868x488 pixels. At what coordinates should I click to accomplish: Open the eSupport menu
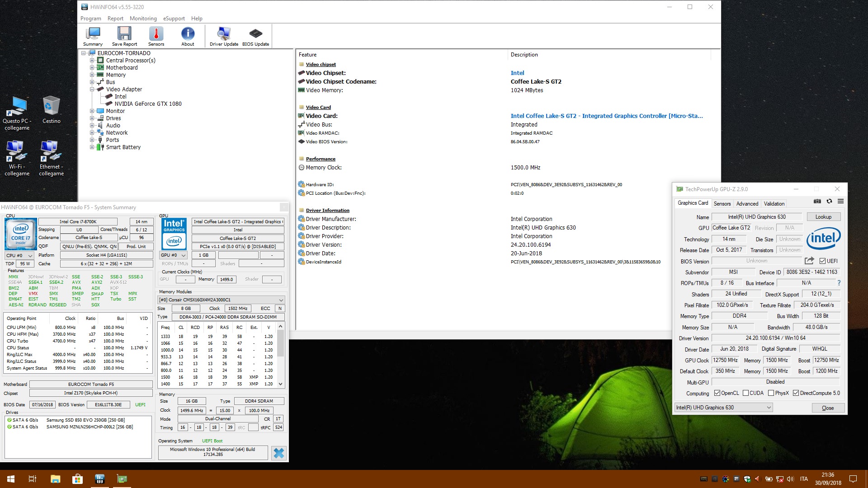pyautogui.click(x=174, y=19)
